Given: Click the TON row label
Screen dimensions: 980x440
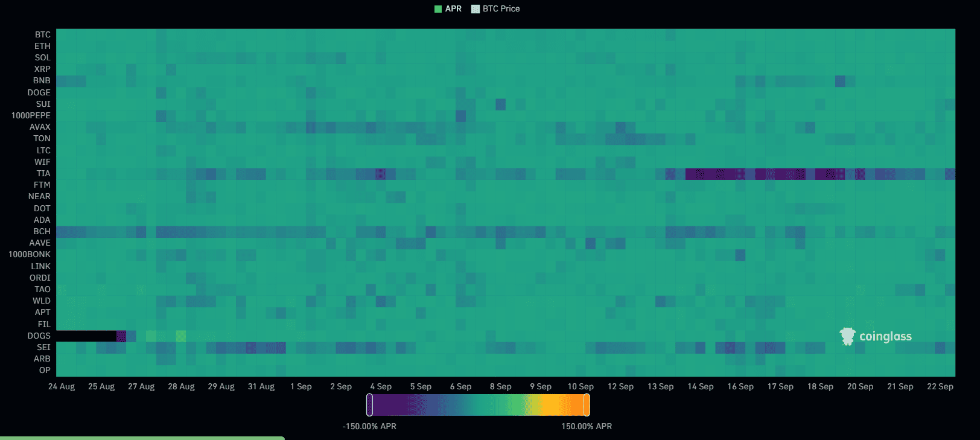Looking at the screenshot, I should pyautogui.click(x=42, y=138).
